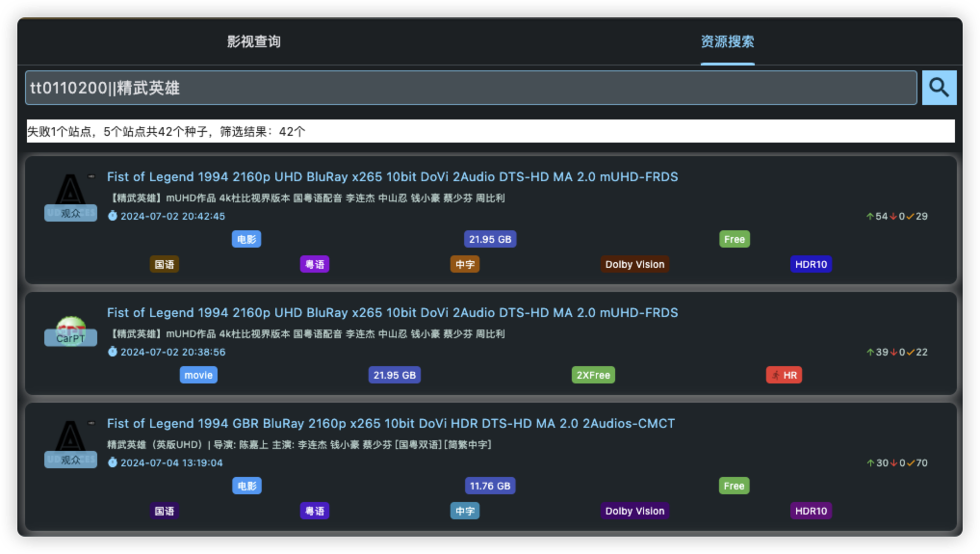Click the clock icon beside 2024-07-04 13:19:04
The width and height of the screenshot is (980, 554).
(113, 462)
